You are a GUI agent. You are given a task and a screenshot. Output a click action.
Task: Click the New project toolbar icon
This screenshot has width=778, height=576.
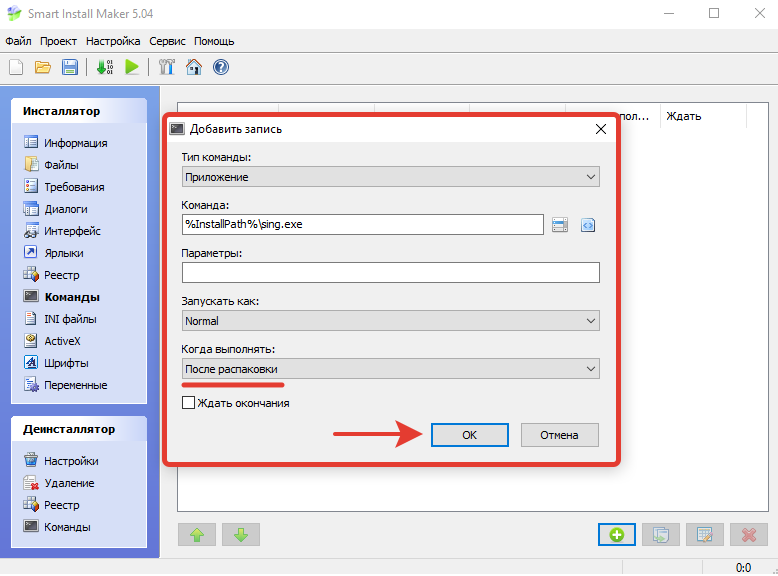[16, 67]
